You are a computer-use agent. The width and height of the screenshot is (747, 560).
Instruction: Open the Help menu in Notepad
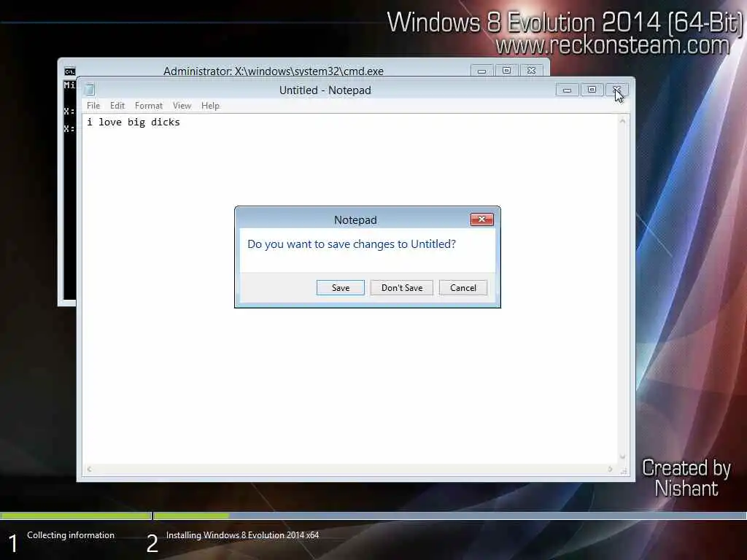tap(210, 106)
